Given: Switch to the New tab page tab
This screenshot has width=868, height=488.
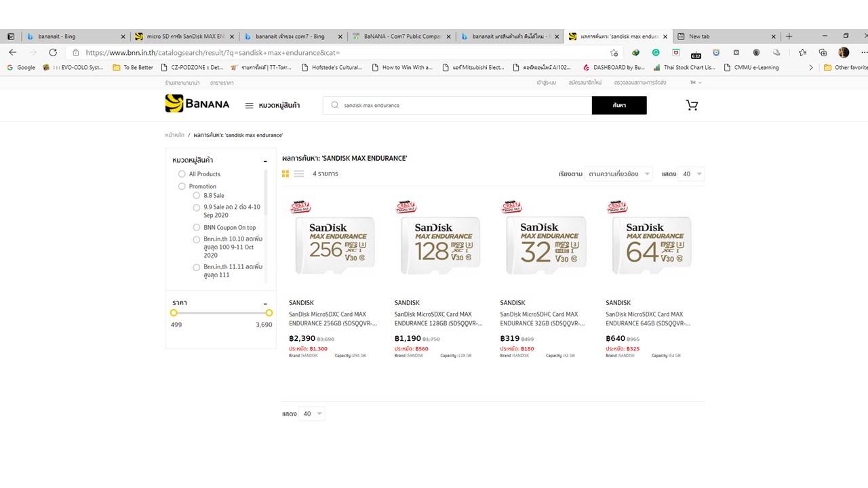Looking at the screenshot, I should tap(726, 37).
